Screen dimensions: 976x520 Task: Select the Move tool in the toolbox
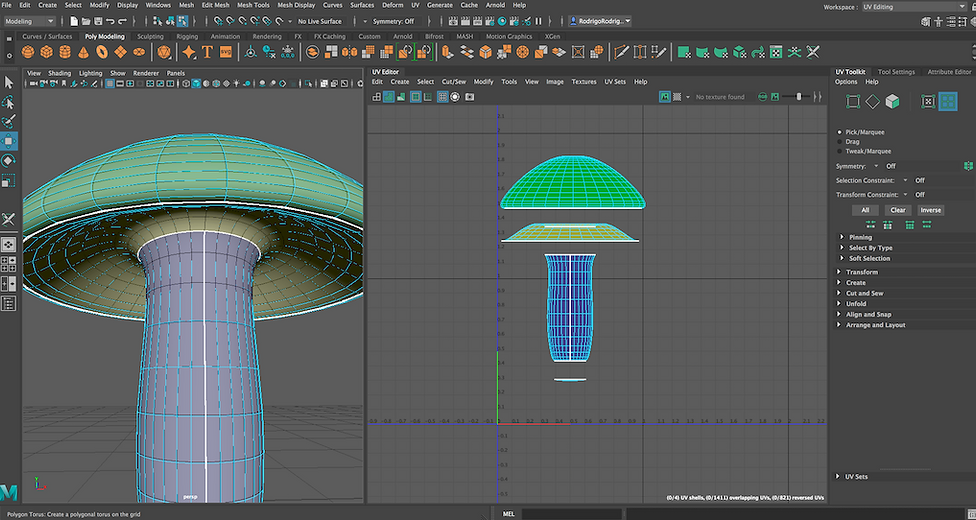pos(9,141)
